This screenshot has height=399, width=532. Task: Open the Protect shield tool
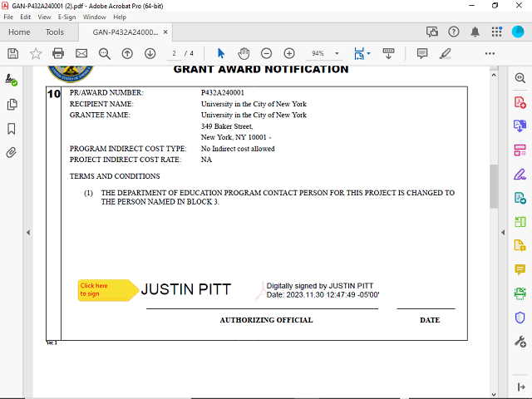[x=520, y=318]
